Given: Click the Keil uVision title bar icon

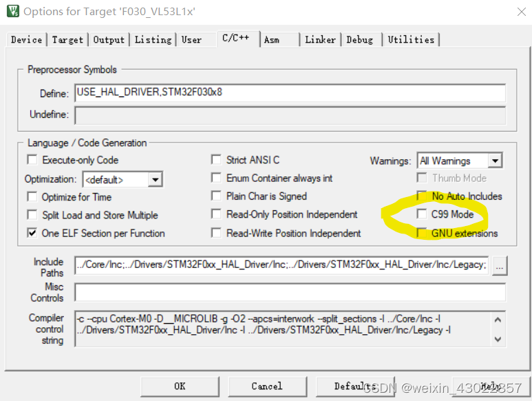Looking at the screenshot, I should [x=13, y=11].
